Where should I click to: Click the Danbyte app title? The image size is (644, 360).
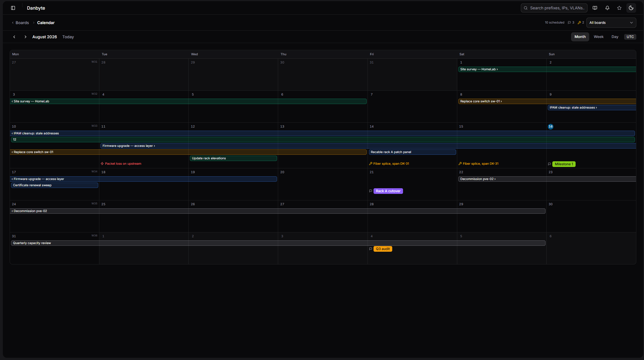click(x=36, y=8)
